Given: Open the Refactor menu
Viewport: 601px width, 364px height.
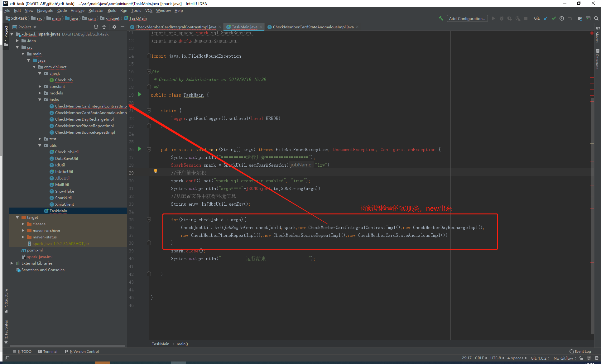Looking at the screenshot, I should (x=96, y=11).
